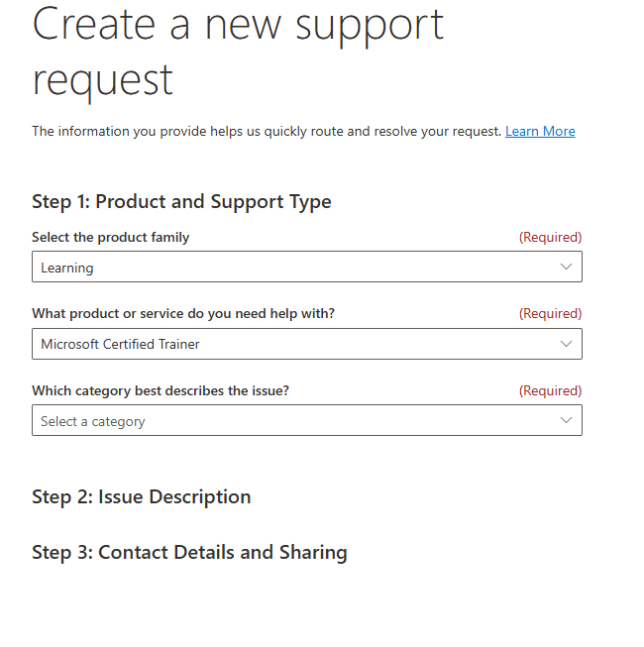The image size is (644, 647).
Task: Select the Learning text in the first combo box
Action: pos(67,268)
